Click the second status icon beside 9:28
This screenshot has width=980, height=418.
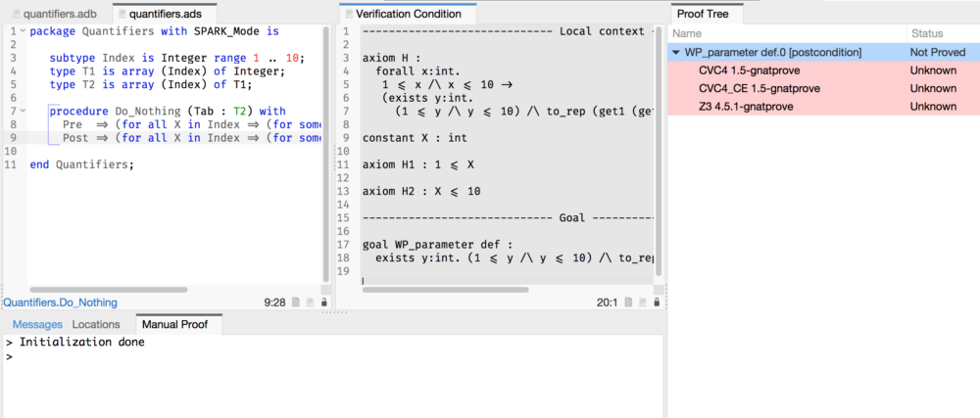point(311,302)
